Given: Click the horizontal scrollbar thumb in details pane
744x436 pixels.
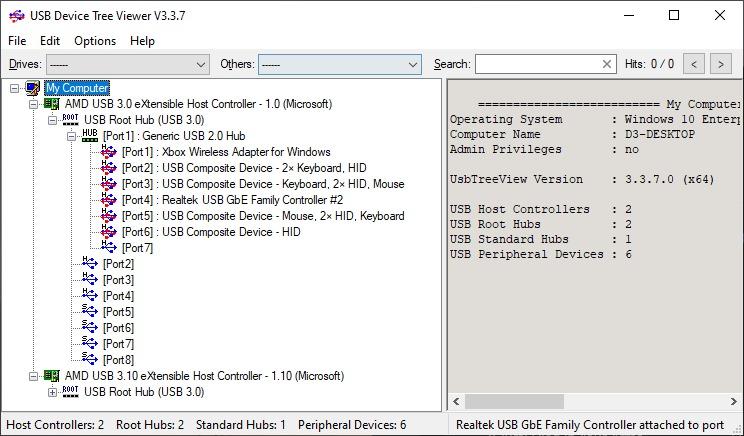Looking at the screenshot, I should (x=514, y=402).
